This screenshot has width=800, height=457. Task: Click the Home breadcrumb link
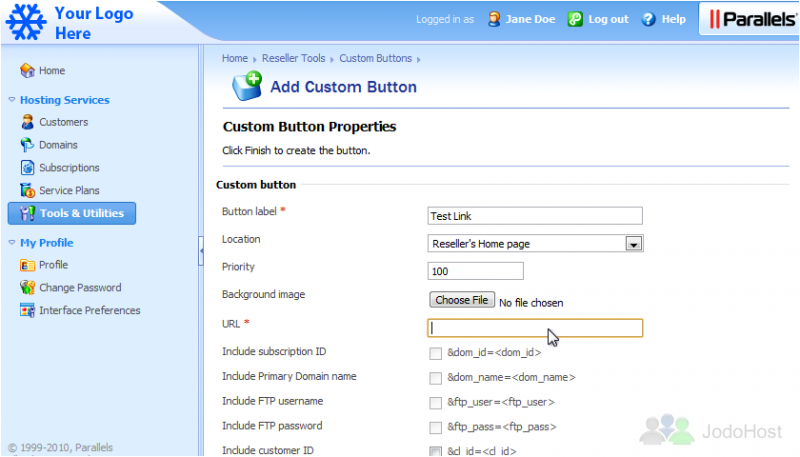(x=235, y=58)
